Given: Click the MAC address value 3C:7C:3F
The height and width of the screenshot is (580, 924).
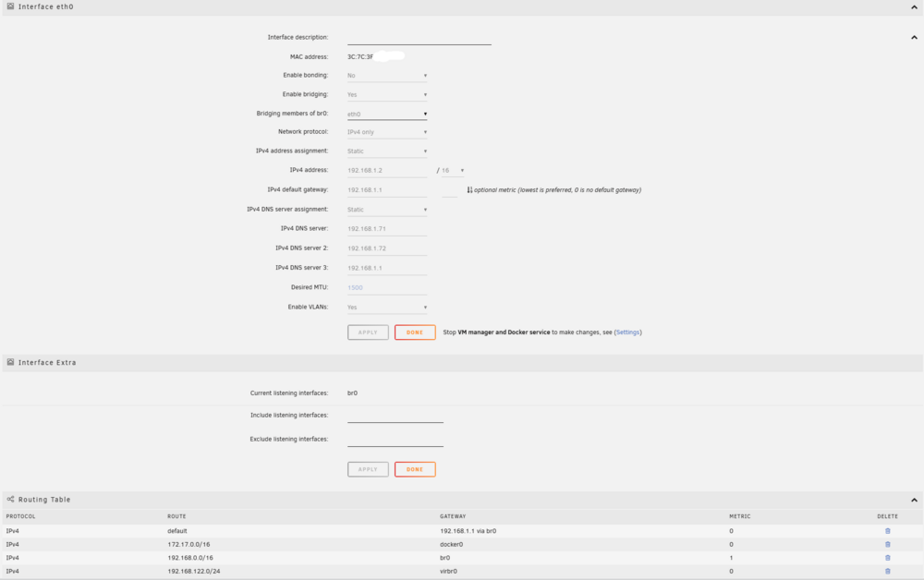Looking at the screenshot, I should click(360, 56).
